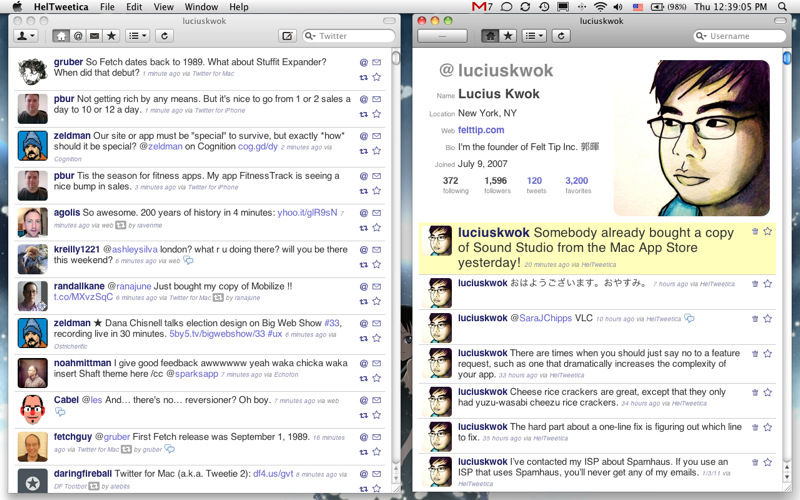Open gruber's avatar thumbnail
The image size is (800, 500).
(33, 71)
